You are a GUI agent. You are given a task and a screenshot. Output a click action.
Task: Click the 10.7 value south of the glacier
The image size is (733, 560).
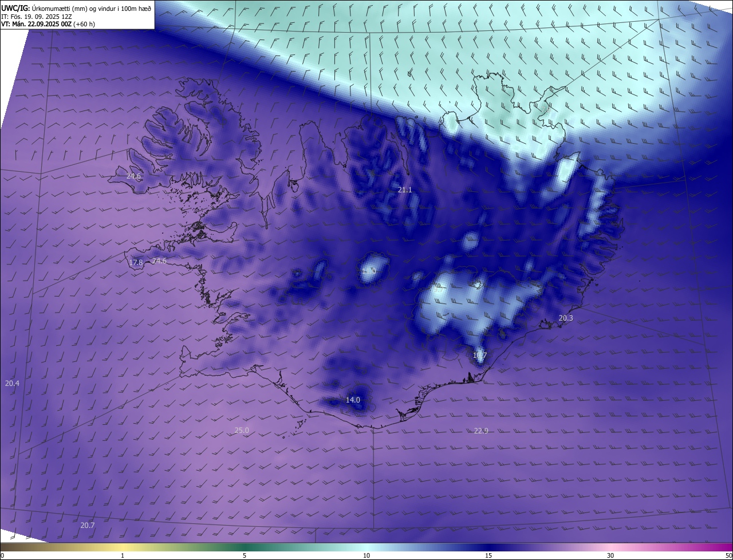tap(480, 356)
